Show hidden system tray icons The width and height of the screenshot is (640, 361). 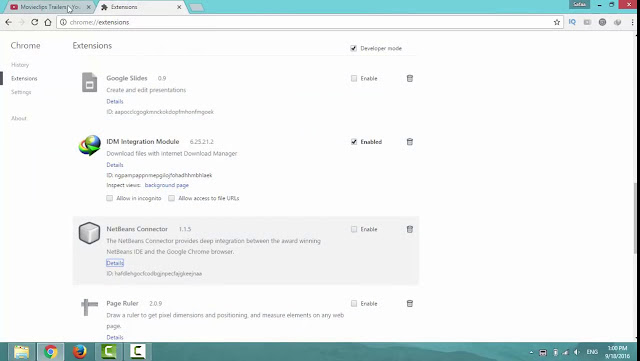pyautogui.click(x=531, y=352)
